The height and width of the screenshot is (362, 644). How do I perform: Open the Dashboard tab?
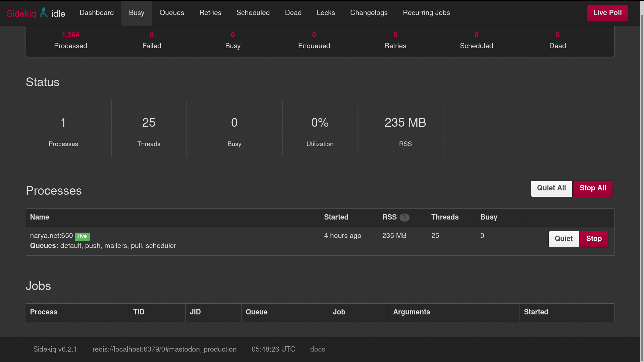pyautogui.click(x=97, y=13)
